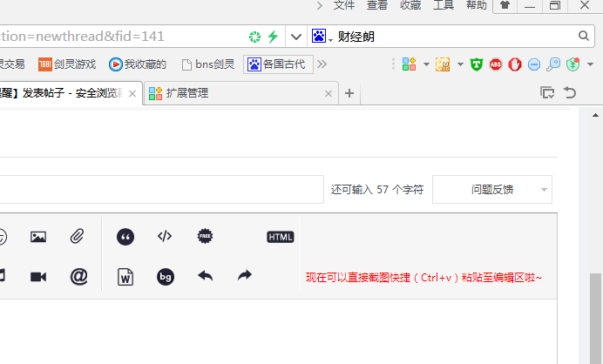The image size is (603, 364).
Task: Click the red stop-hand blocker icon
Action: (x=515, y=64)
